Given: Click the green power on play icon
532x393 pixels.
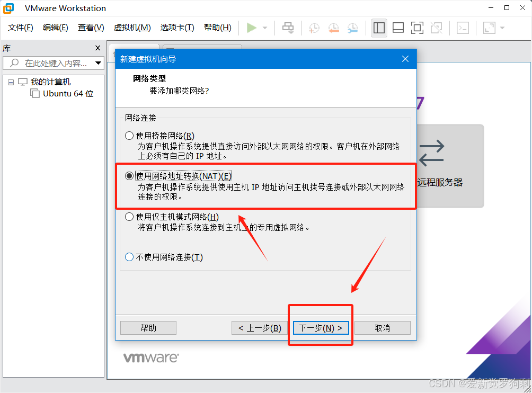Looking at the screenshot, I should [251, 28].
